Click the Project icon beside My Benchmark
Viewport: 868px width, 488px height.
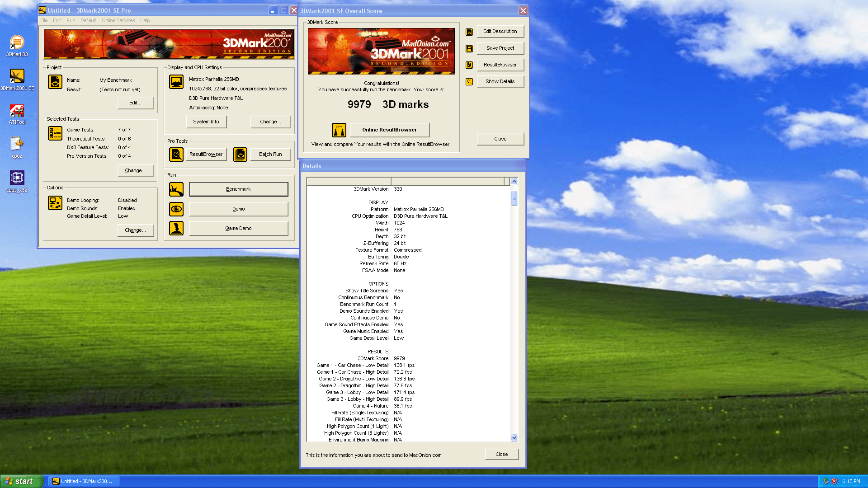point(55,82)
